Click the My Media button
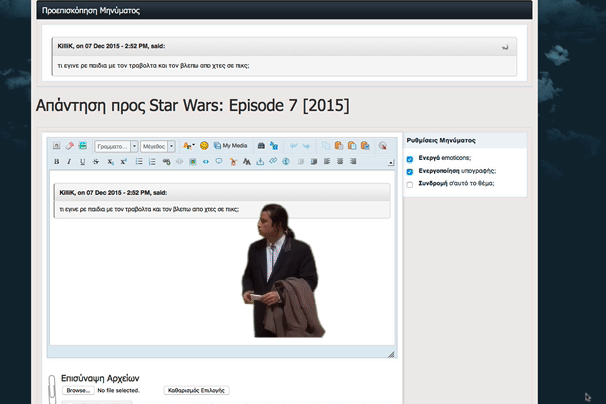The width and height of the screenshot is (606, 404). point(230,146)
